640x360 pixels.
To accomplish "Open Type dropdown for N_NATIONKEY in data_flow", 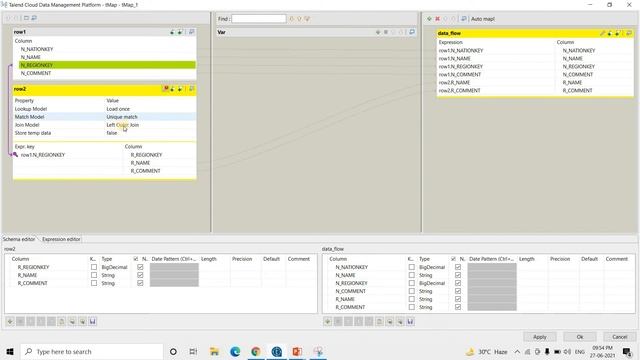I will coord(432,267).
